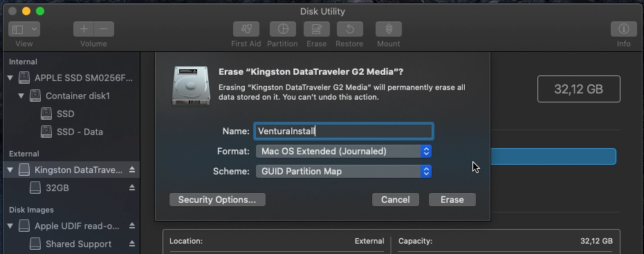Click the Name text field

click(343, 131)
